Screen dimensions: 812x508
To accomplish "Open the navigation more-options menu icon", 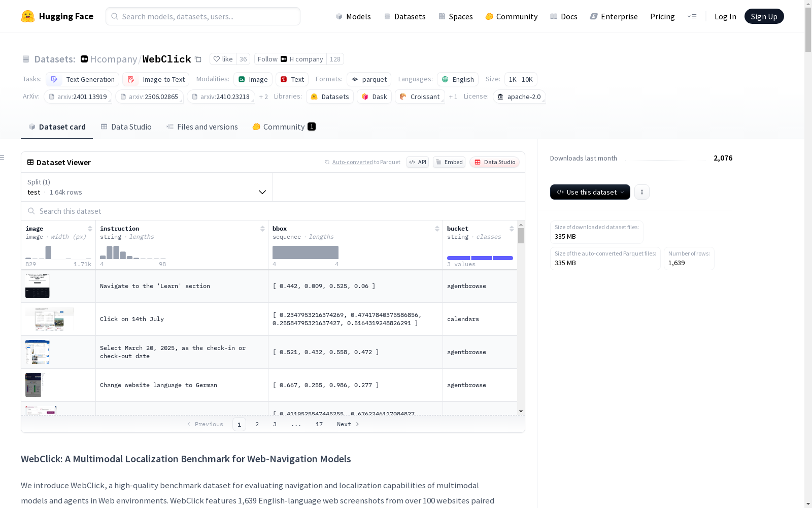I will point(692,16).
